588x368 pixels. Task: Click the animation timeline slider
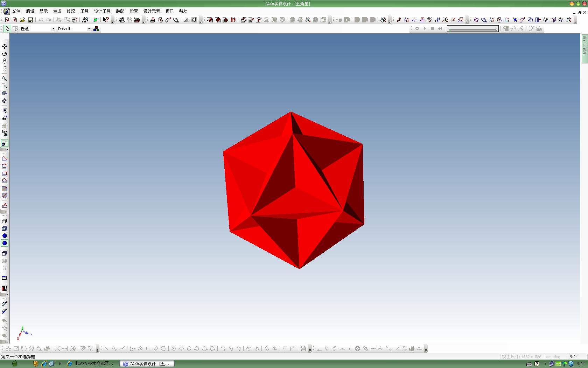(472, 29)
